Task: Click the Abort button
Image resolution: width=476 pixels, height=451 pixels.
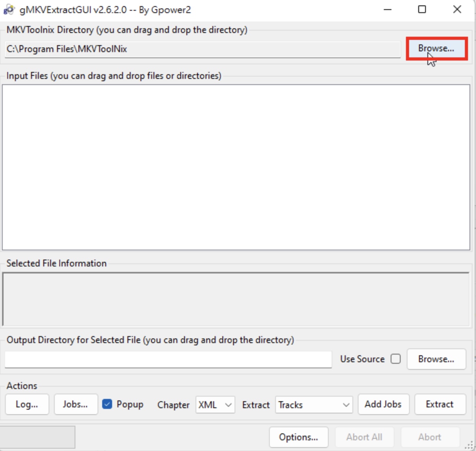Action: tap(430, 437)
